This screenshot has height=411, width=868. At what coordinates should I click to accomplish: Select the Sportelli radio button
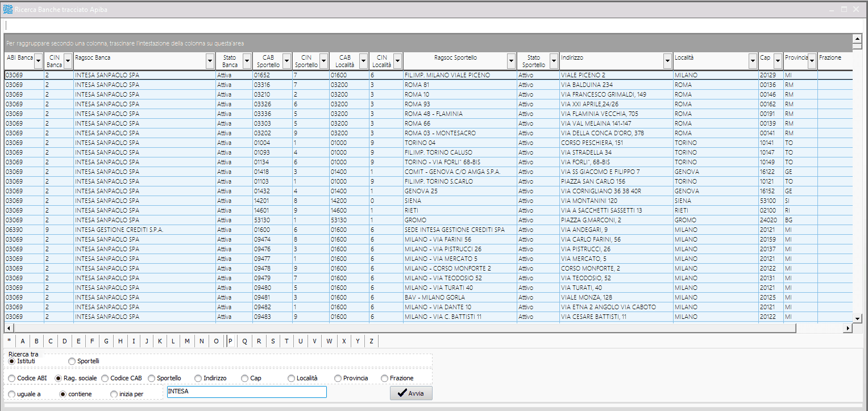pyautogui.click(x=72, y=361)
